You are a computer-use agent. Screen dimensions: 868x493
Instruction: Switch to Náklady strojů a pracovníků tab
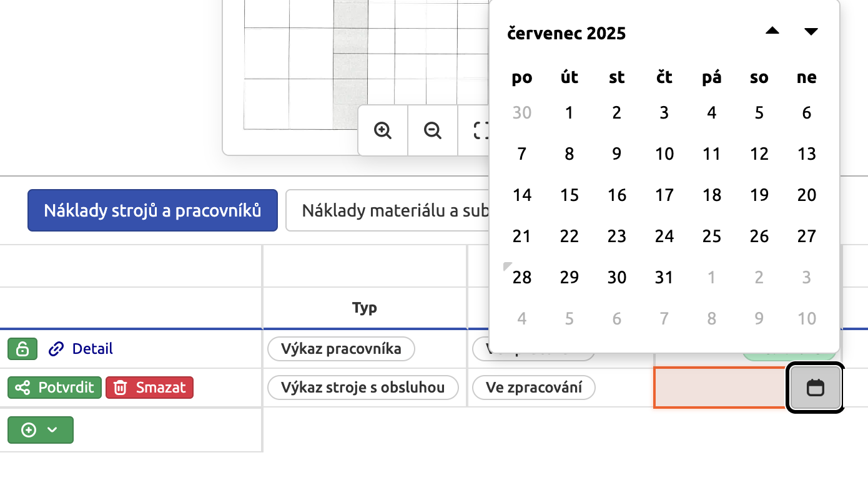(152, 210)
